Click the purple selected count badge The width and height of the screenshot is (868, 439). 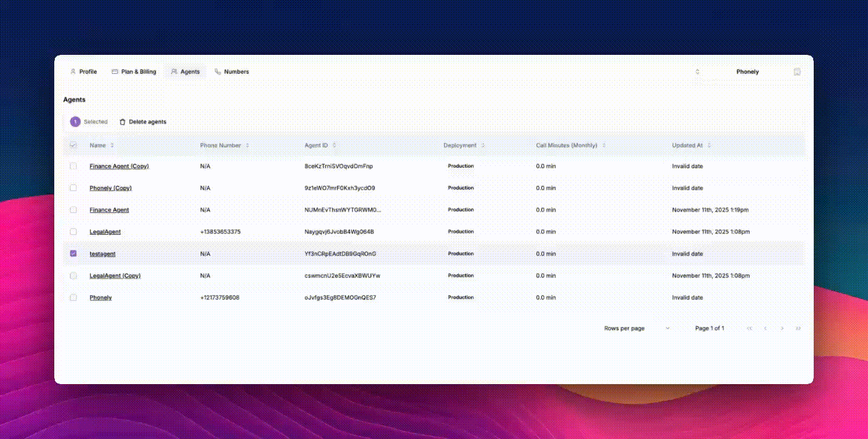75,122
